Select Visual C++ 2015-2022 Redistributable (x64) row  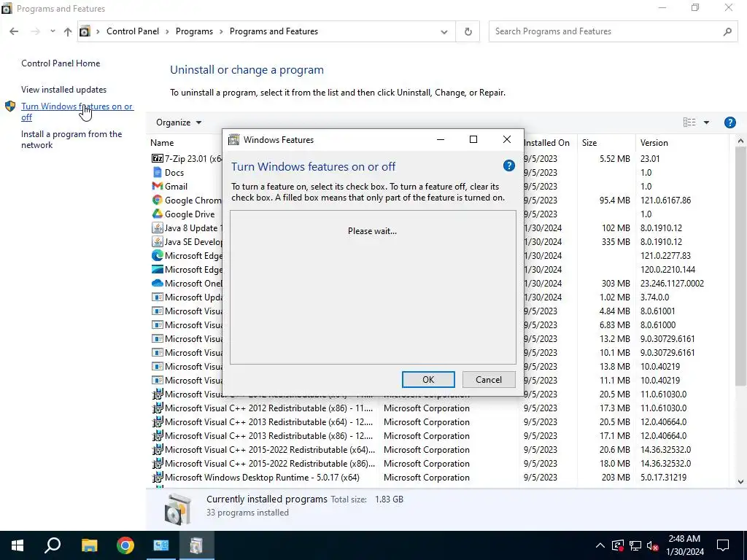coord(438,449)
